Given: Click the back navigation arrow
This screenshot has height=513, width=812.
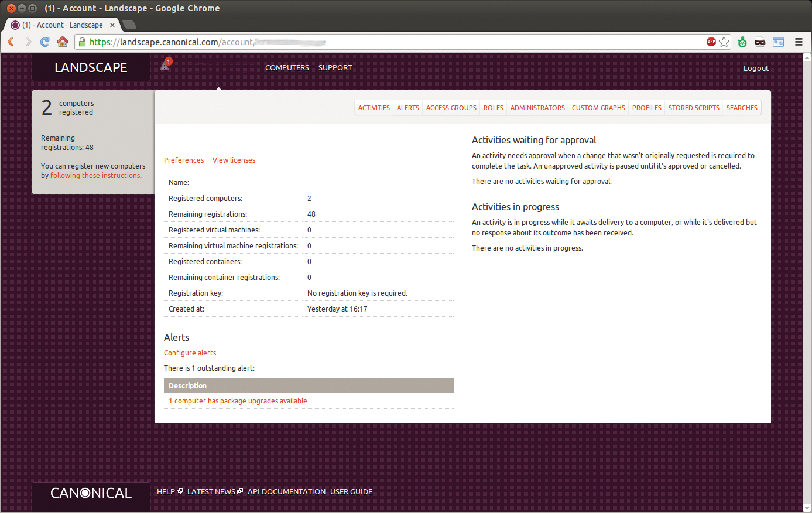Looking at the screenshot, I should [x=11, y=42].
